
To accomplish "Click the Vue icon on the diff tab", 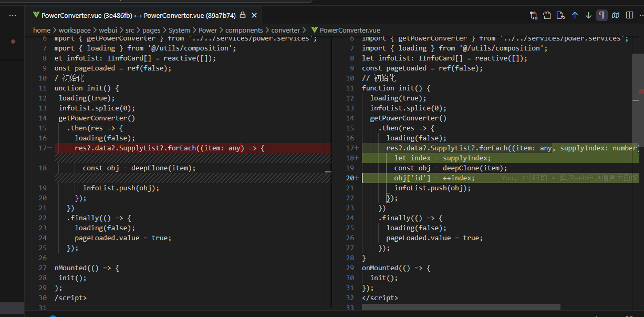I will coord(35,15).
